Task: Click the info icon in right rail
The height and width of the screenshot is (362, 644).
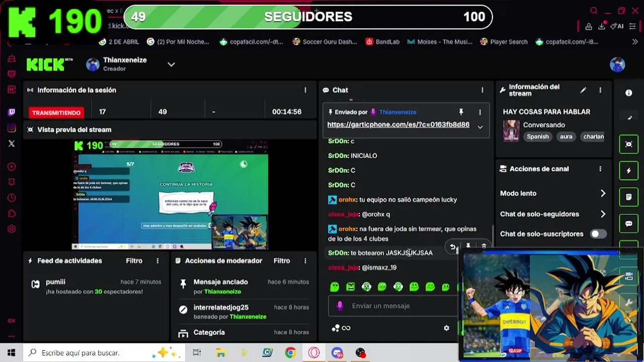Action: (628, 93)
